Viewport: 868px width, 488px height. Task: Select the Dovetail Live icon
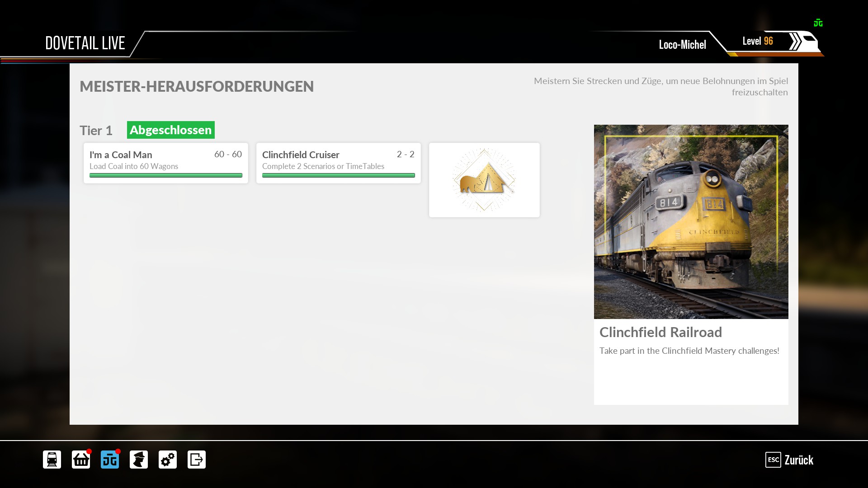point(110,460)
